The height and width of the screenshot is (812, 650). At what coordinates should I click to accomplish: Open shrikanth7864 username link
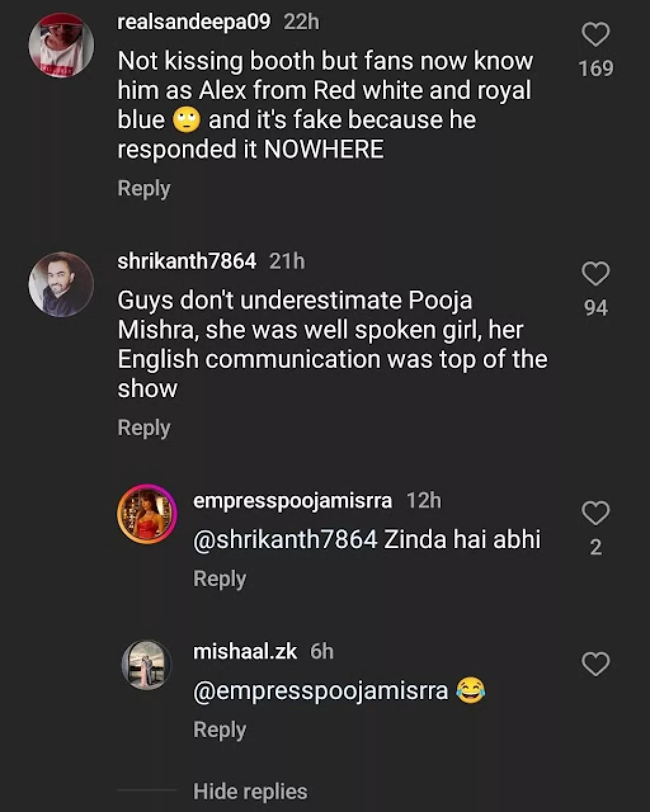tap(187, 261)
